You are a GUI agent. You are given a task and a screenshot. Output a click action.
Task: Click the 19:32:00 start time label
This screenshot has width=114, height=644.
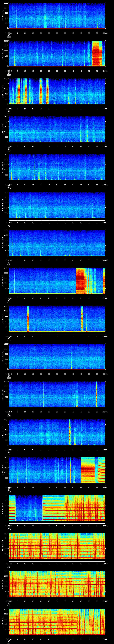coord(9,412)
